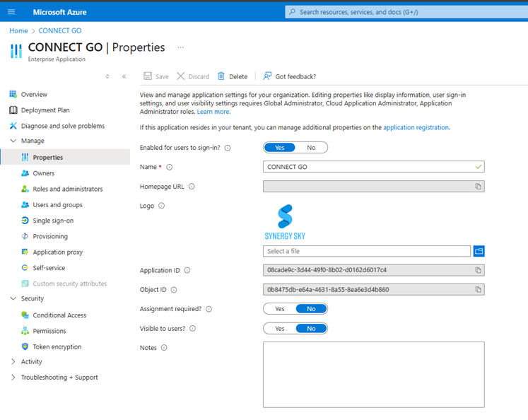The height and width of the screenshot is (420, 528).
Task: Show info tooltip for Notes
Action: point(164,348)
